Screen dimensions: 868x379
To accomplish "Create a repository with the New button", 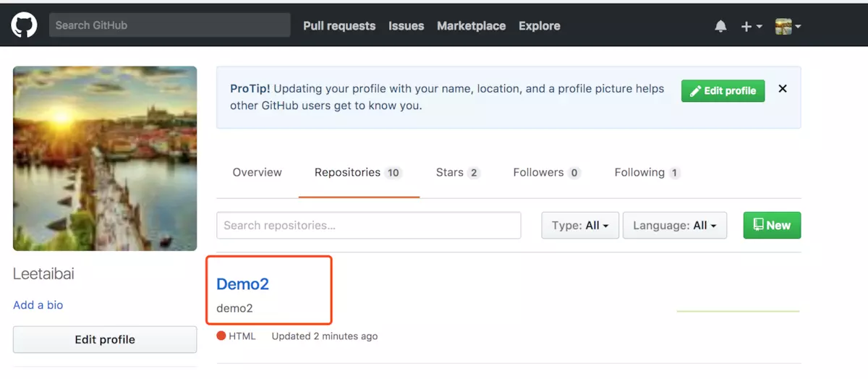I will pyautogui.click(x=772, y=225).
